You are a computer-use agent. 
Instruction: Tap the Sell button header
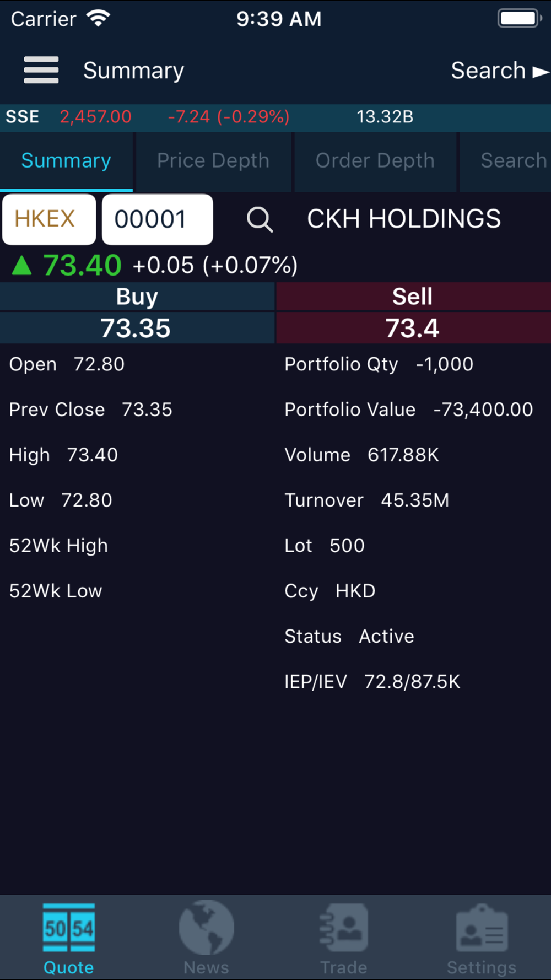coord(413,297)
